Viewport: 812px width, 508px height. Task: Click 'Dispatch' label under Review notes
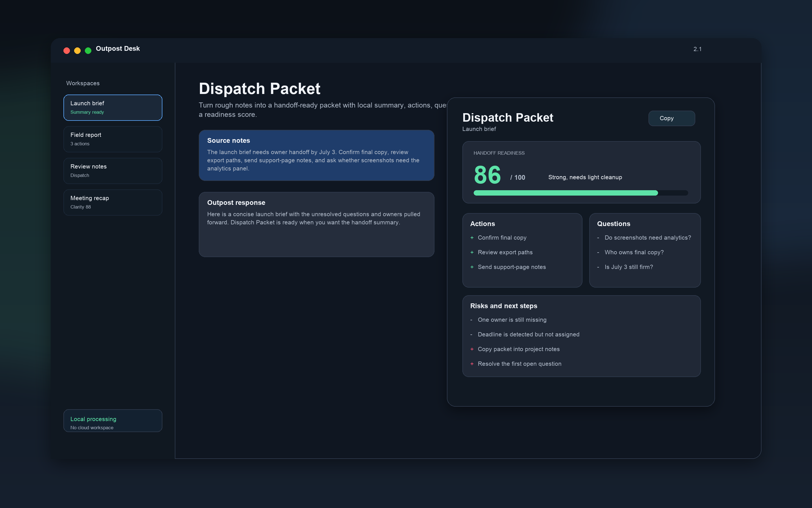(80, 175)
